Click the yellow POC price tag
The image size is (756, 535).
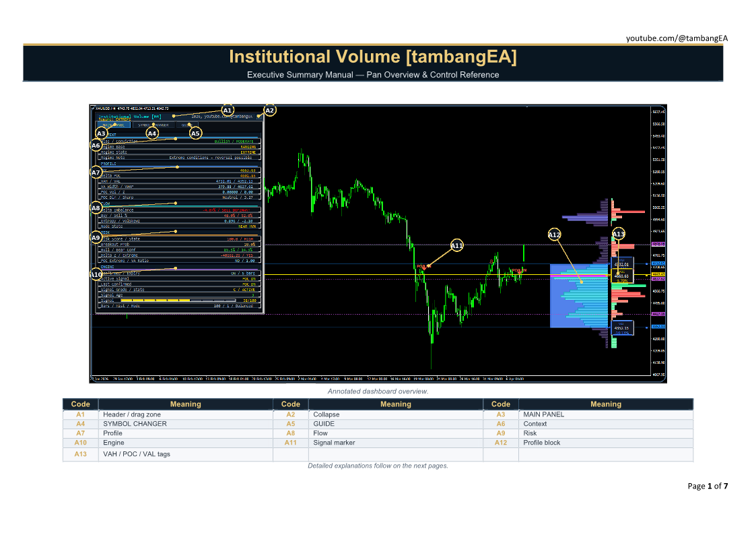621,276
